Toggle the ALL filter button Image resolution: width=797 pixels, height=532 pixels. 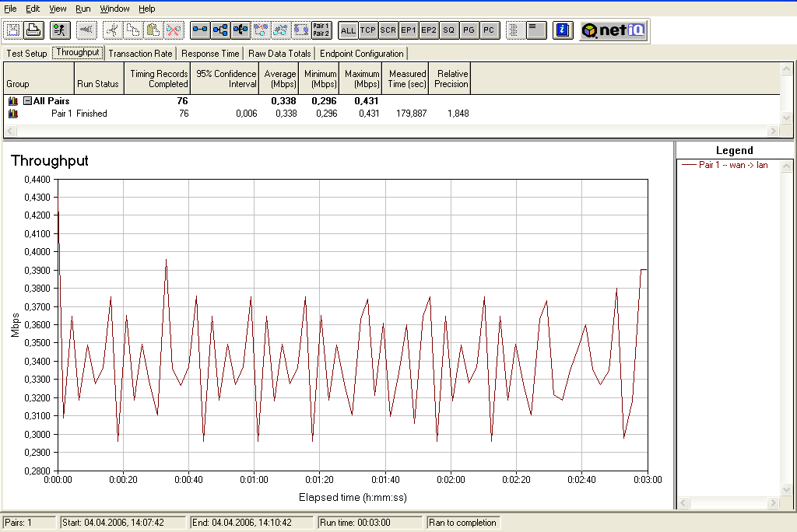tap(348, 30)
